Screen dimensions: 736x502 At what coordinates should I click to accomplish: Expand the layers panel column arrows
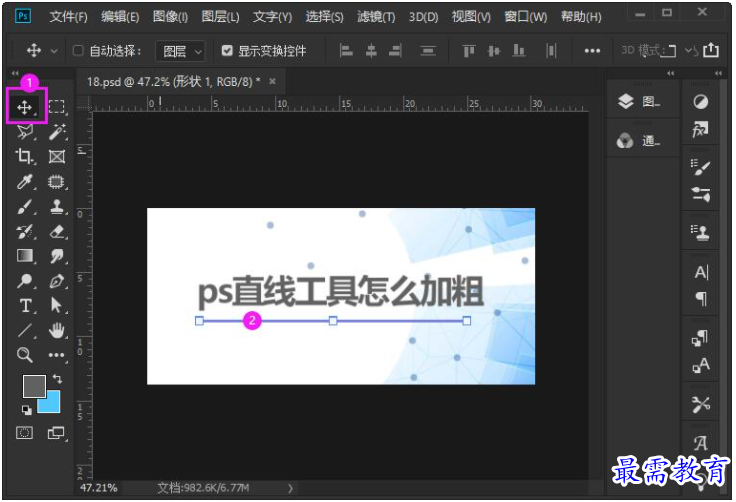click(671, 73)
